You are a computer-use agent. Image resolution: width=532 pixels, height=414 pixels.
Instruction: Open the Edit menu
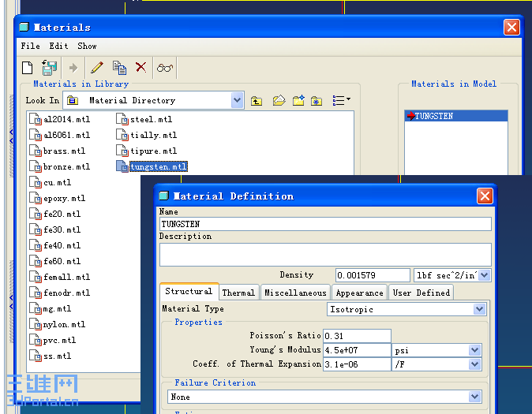[x=58, y=46]
